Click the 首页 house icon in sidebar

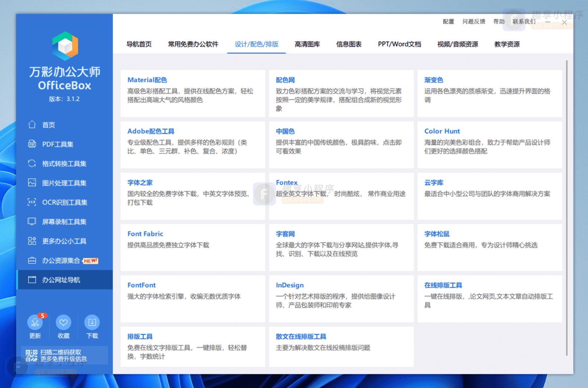[32, 125]
